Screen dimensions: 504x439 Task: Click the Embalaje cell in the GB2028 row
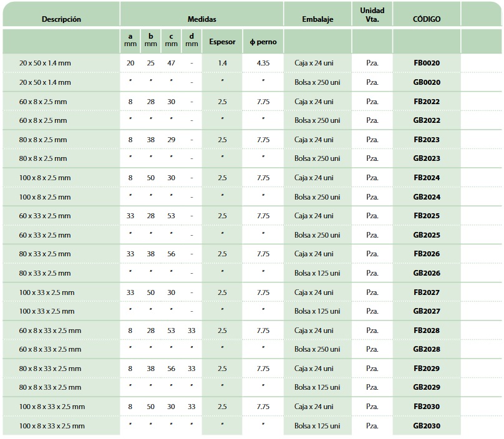[317, 349]
